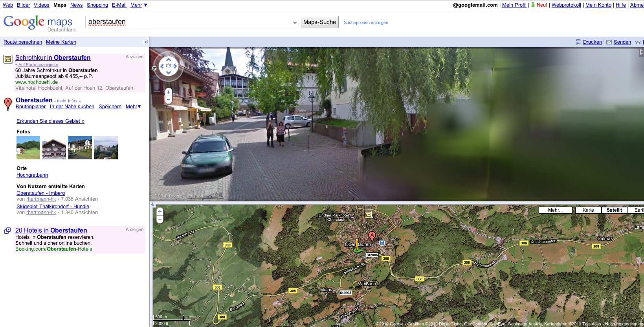Open Route berechnen link
Viewport: 644px width, 327px height.
coord(23,42)
